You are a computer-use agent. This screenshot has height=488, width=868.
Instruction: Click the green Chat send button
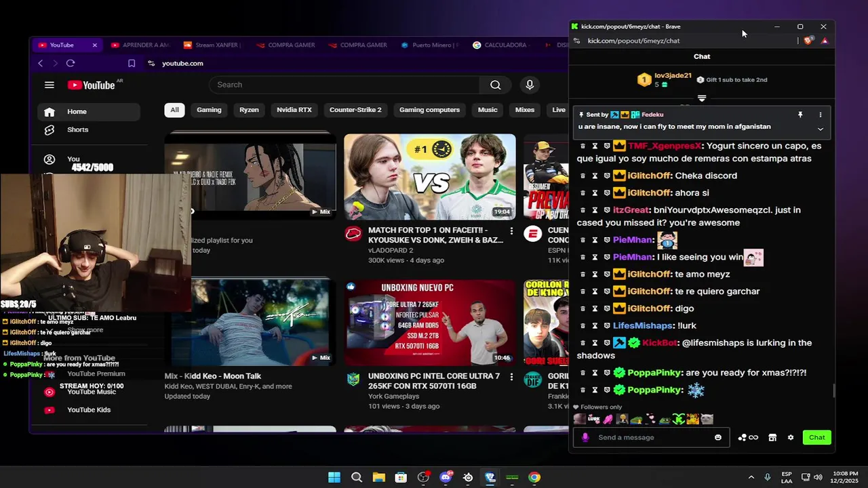pos(816,437)
